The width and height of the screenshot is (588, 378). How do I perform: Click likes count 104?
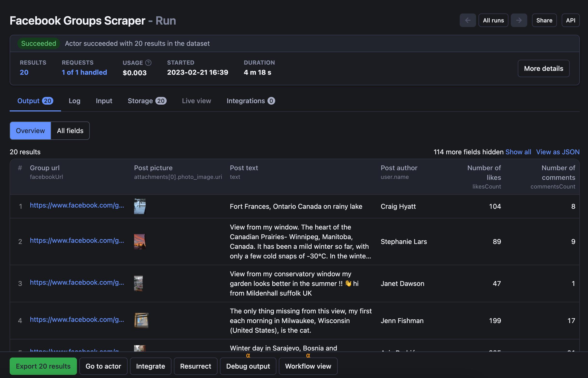495,206
